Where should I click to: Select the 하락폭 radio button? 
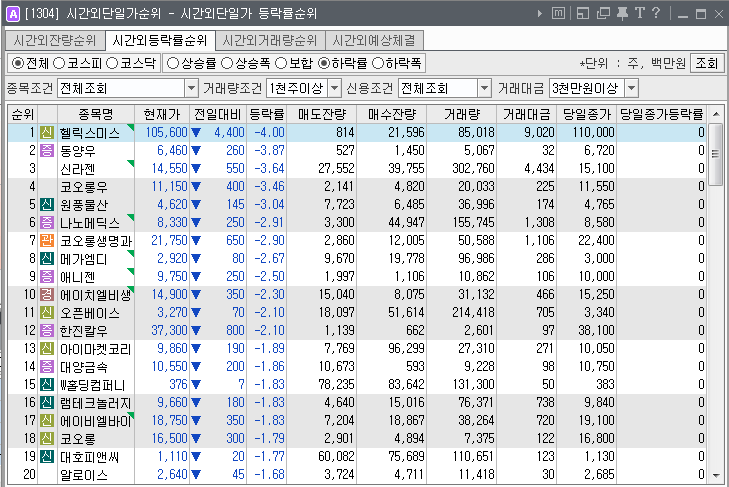378,63
